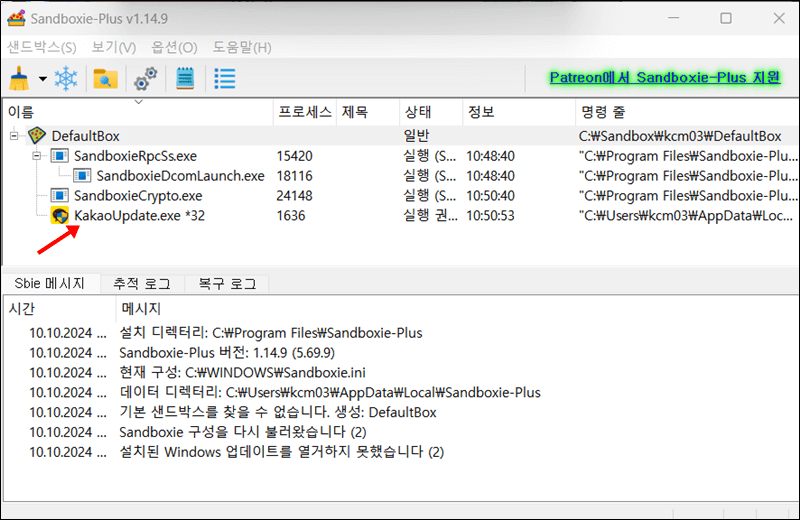
Task: Sort by the 상태 column header
Action: tap(431, 112)
